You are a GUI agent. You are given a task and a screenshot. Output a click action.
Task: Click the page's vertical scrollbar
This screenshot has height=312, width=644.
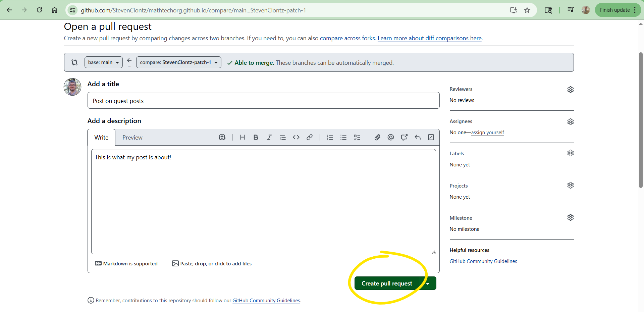[x=641, y=121]
